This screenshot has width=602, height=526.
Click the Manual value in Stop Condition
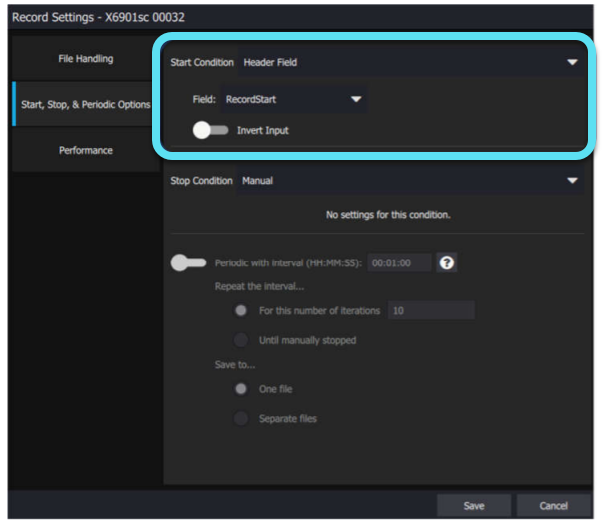click(258, 181)
